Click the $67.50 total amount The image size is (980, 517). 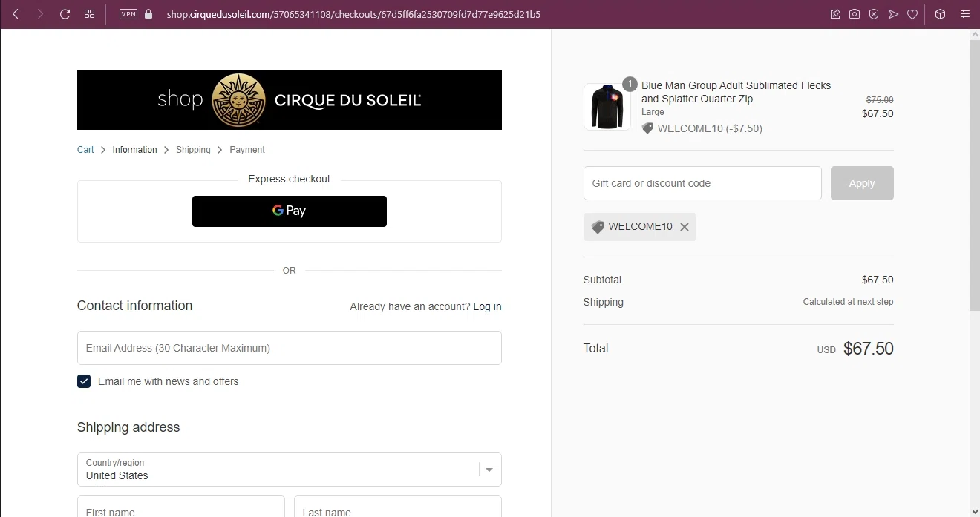[869, 349]
